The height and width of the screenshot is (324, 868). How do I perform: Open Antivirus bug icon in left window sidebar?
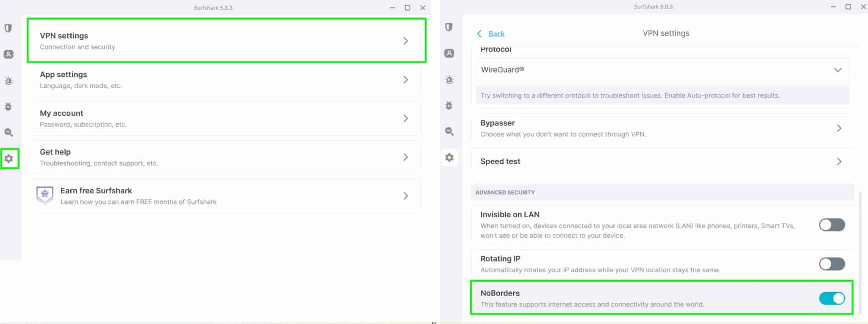[8, 106]
